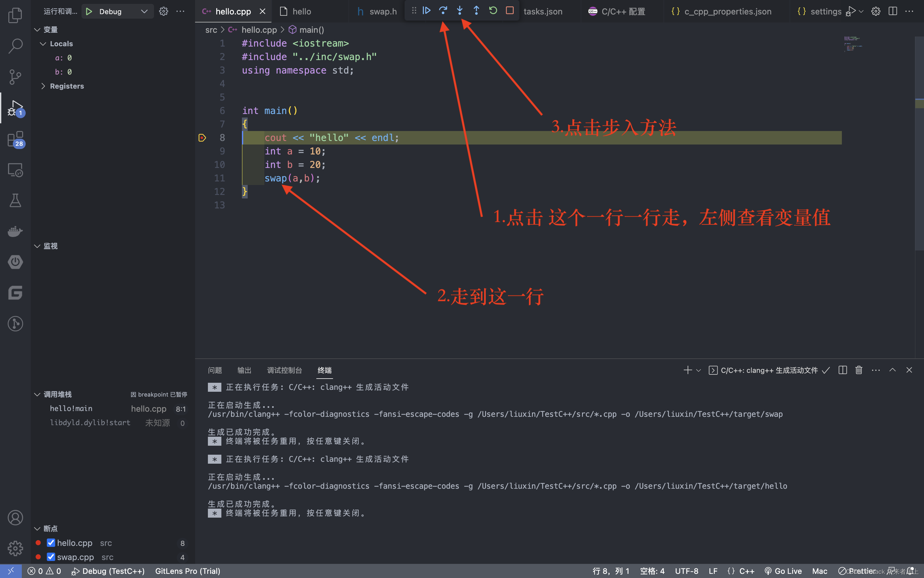
Task: Toggle hello.cpp breakpoint checkbox
Action: pyautogui.click(x=51, y=543)
